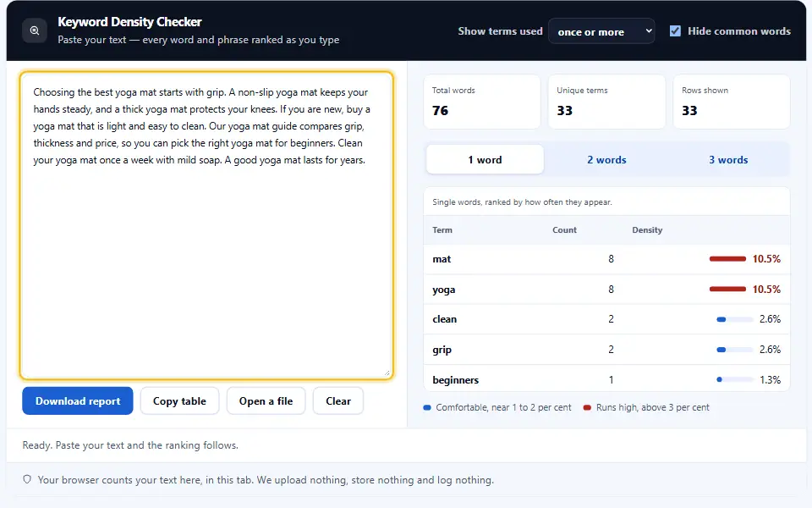Image resolution: width=812 pixels, height=508 pixels.
Task: Click the 2.6% density value for grip
Action: coord(770,350)
